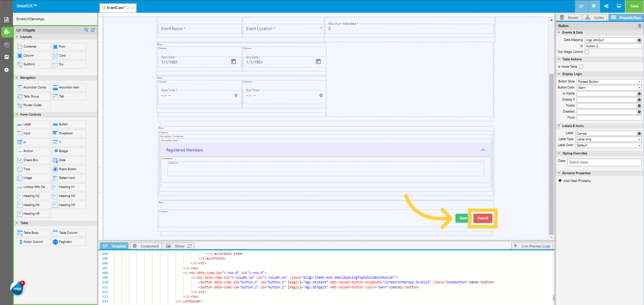Click the search icon in UX Widgets panel
644x305 pixels.
87,30
